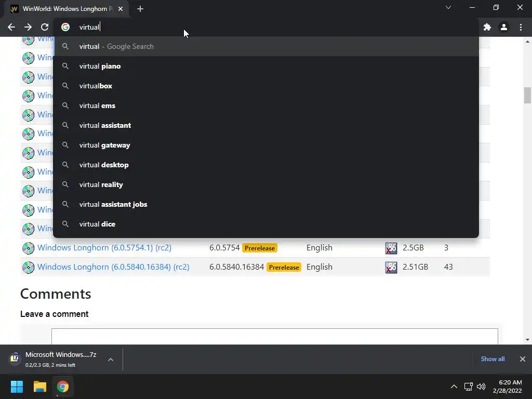Show hidden system tray icons
Screen dimensions: 532x399
tap(454, 387)
